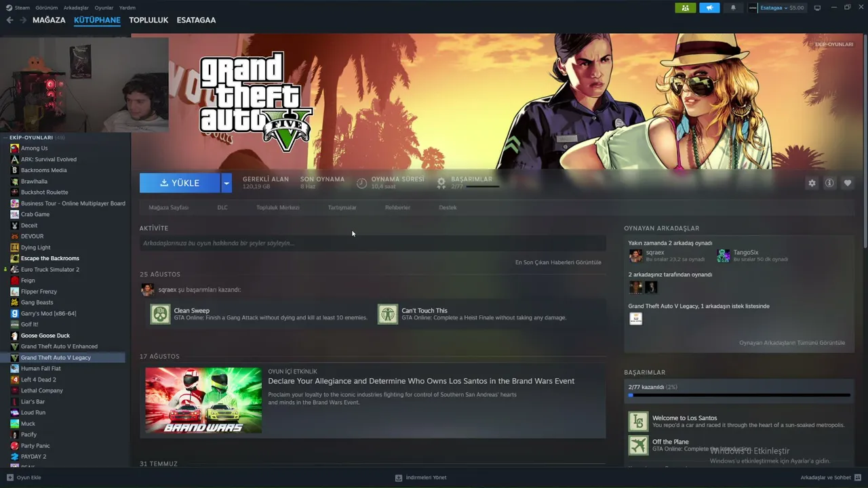This screenshot has height=488, width=868.
Task: Enter Big Picture mode via the monitor icon
Action: [817, 8]
